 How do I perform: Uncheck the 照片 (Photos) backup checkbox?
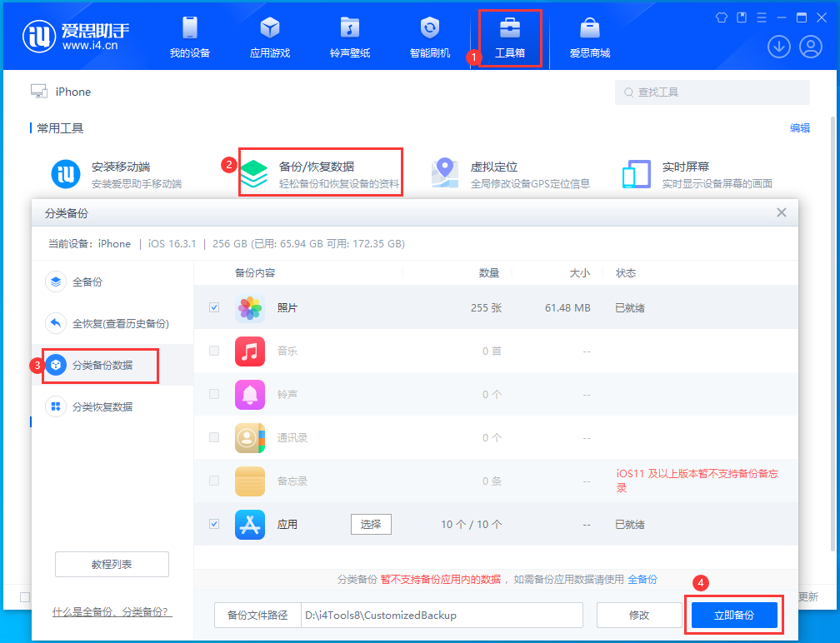(214, 307)
